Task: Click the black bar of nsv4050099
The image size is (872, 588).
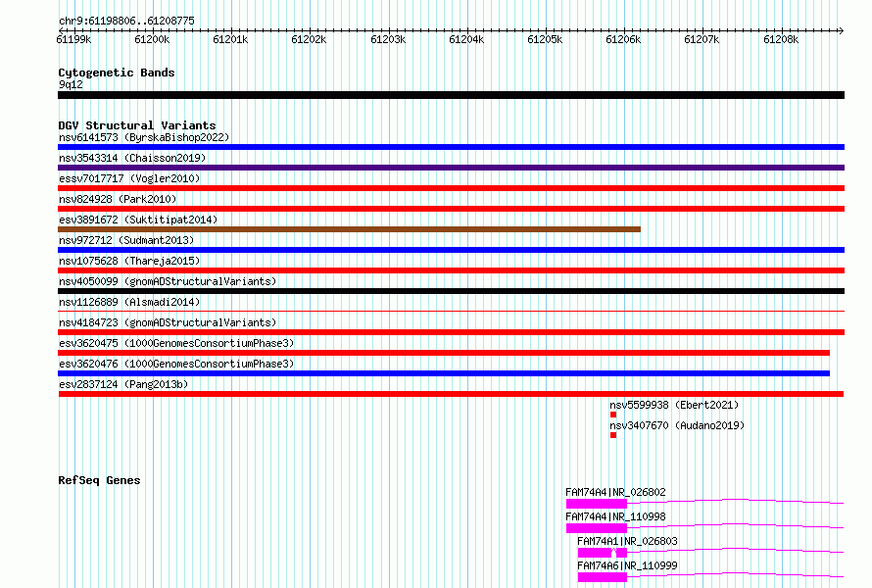Action: tap(451, 291)
